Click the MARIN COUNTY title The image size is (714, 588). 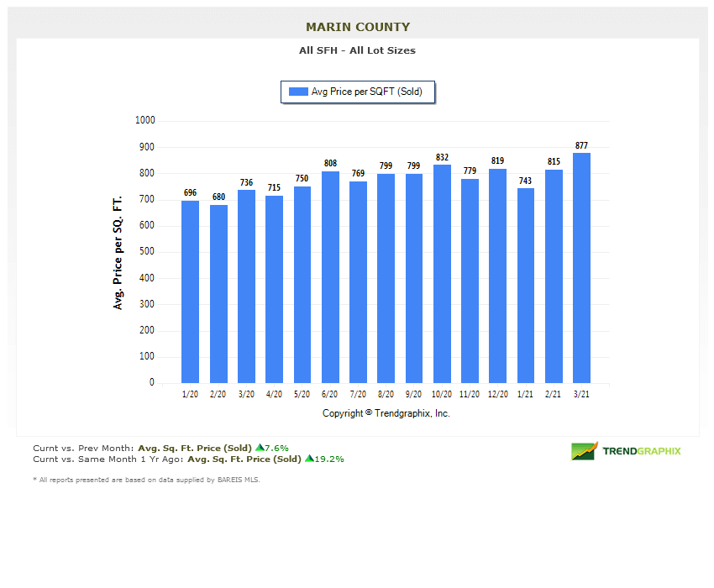pos(358,27)
